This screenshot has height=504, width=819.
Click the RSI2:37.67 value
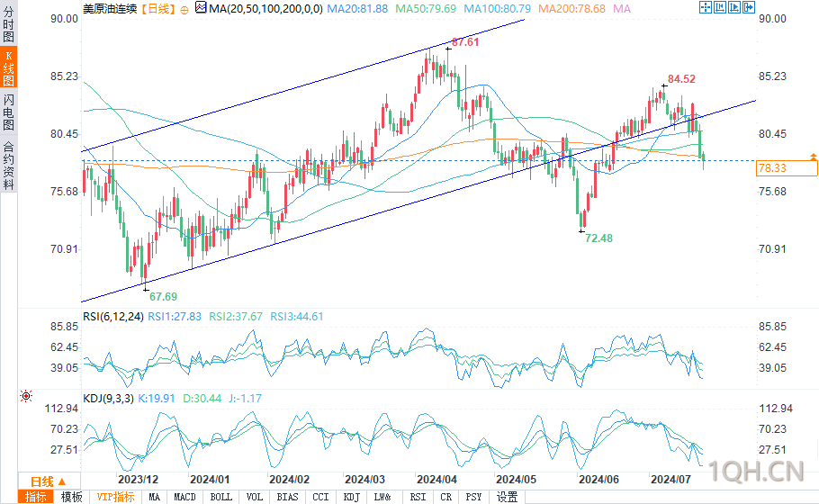[x=236, y=317]
